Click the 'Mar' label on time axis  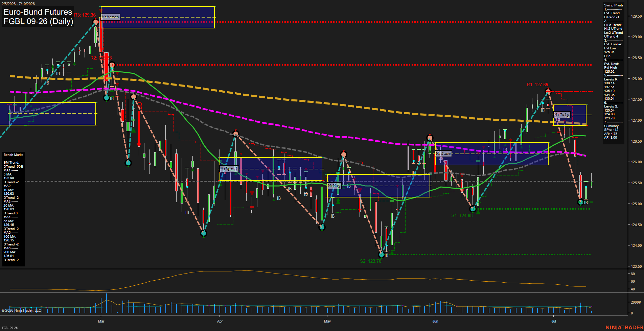[101, 321]
